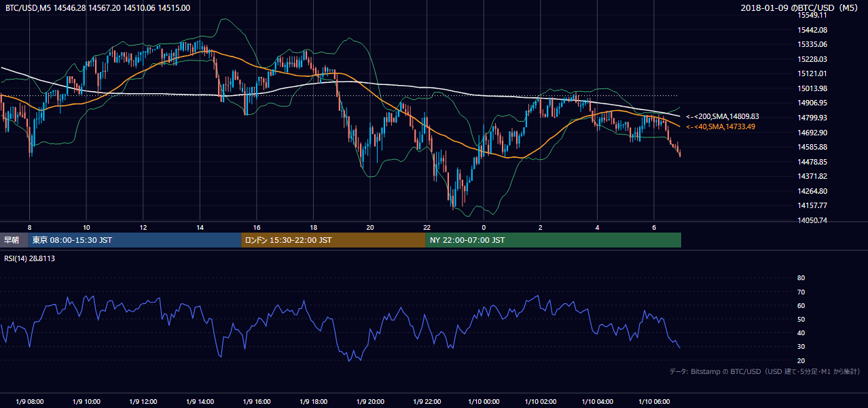Click price axis label 14157.77
Viewport: 868px width, 408px height.
(x=812, y=205)
